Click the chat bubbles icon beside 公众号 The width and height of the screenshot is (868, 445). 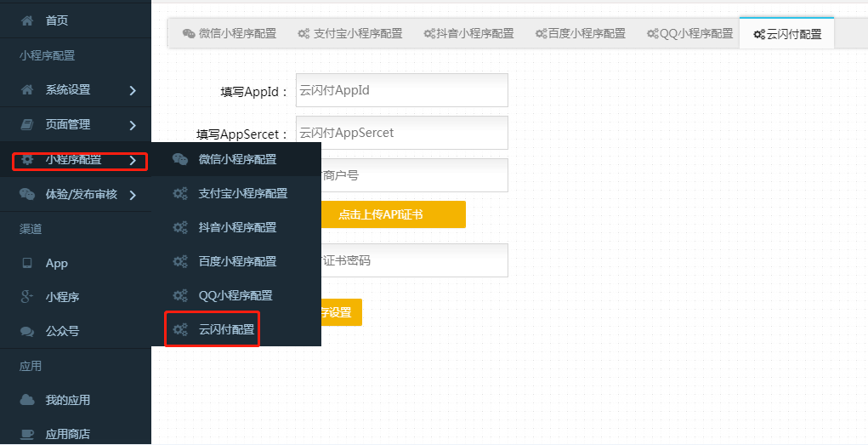pos(26,331)
